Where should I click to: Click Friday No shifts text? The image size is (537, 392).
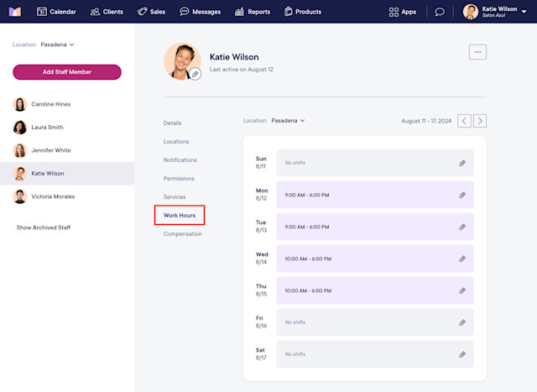pyautogui.click(x=295, y=322)
